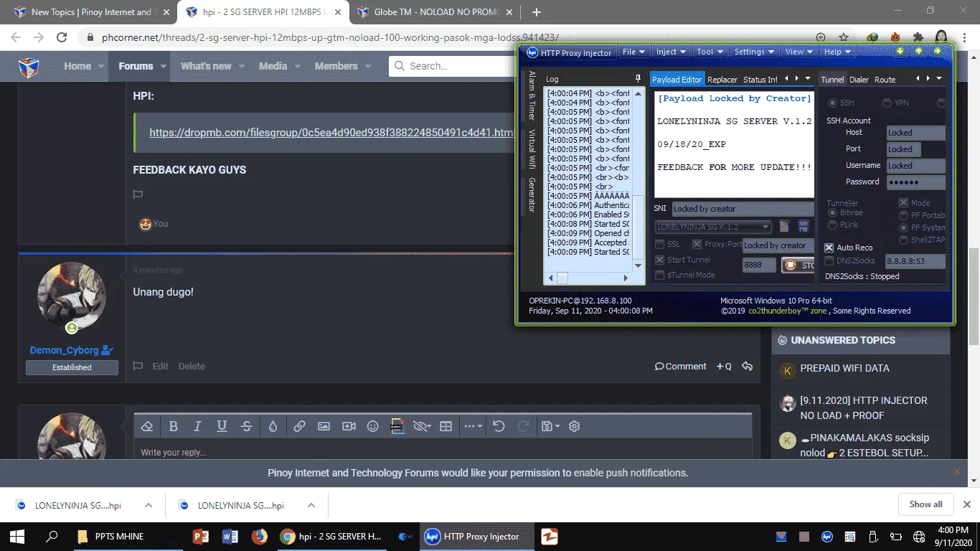Click the reply arrow icon on Demon_Cyborg post
980x551 pixels.
747,366
